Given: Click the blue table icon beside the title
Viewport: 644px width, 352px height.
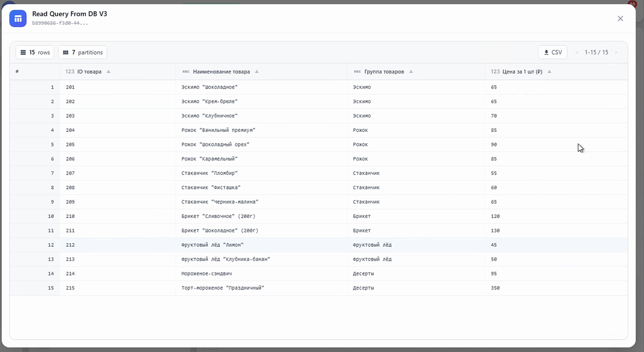Looking at the screenshot, I should pyautogui.click(x=18, y=19).
